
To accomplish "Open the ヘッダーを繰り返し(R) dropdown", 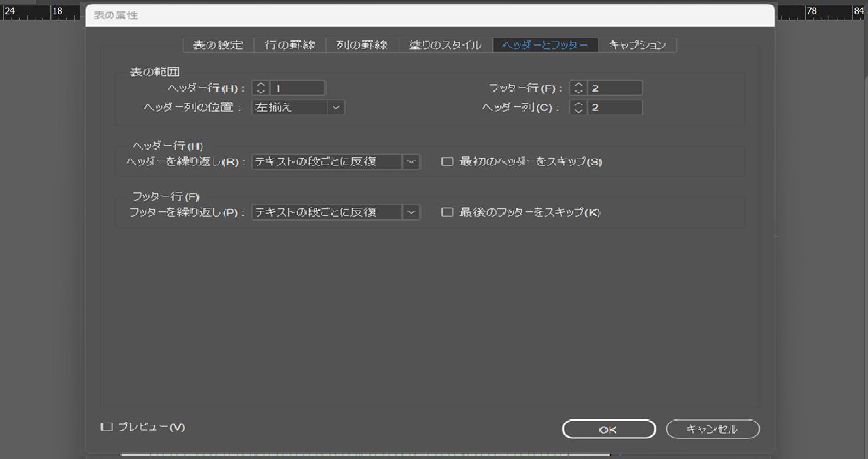I will 336,161.
